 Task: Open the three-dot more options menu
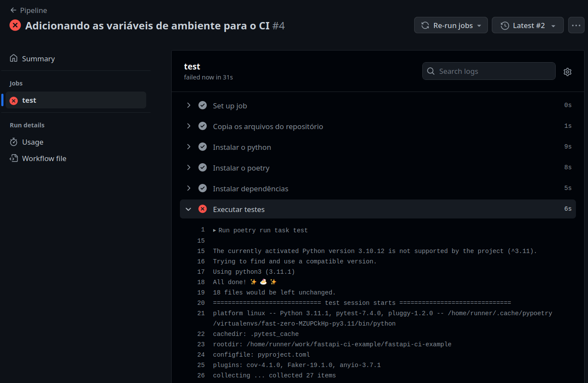[576, 25]
